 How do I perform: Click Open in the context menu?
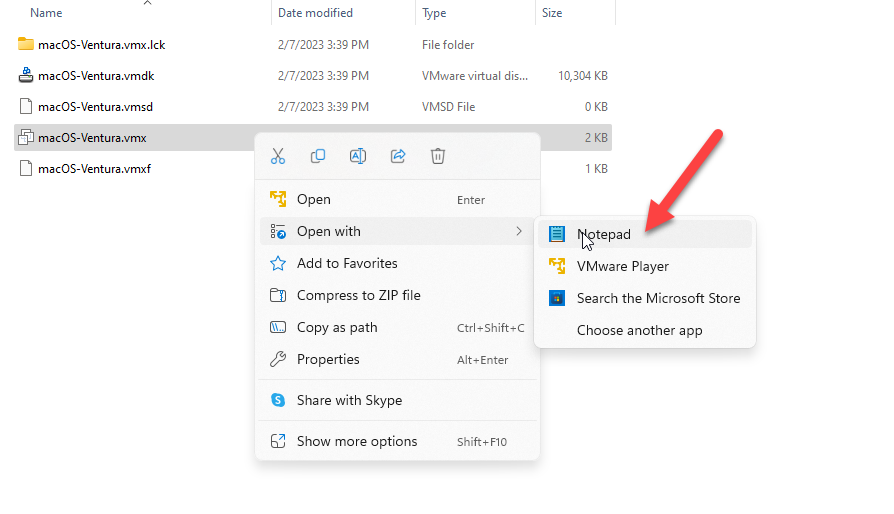click(314, 199)
